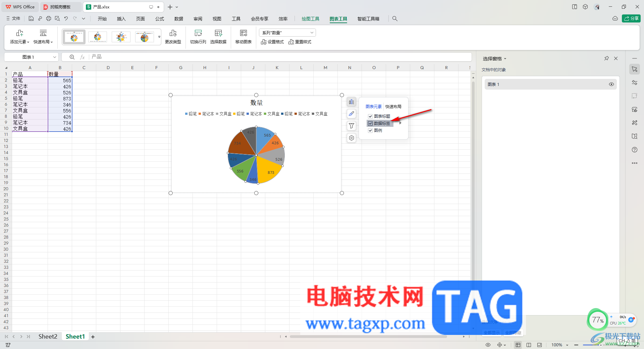The image size is (644, 349).
Task: Click the chart elements side button
Action: click(351, 102)
